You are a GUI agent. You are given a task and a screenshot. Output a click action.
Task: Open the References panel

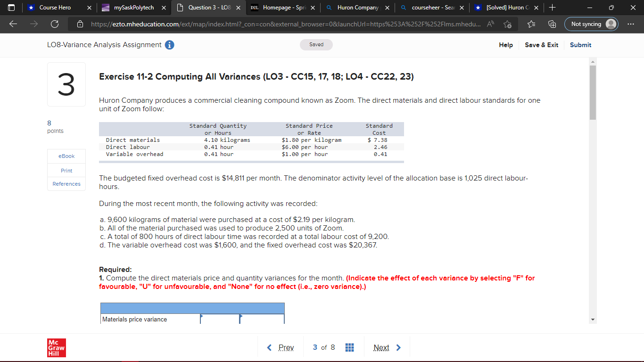pos(66,184)
